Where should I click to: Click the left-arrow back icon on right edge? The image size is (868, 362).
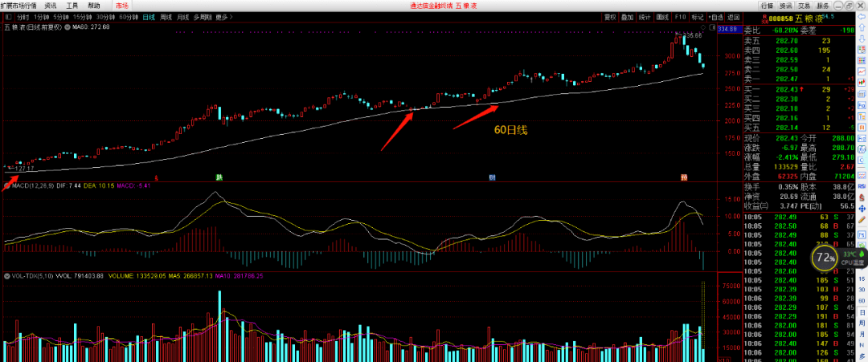click(862, 17)
